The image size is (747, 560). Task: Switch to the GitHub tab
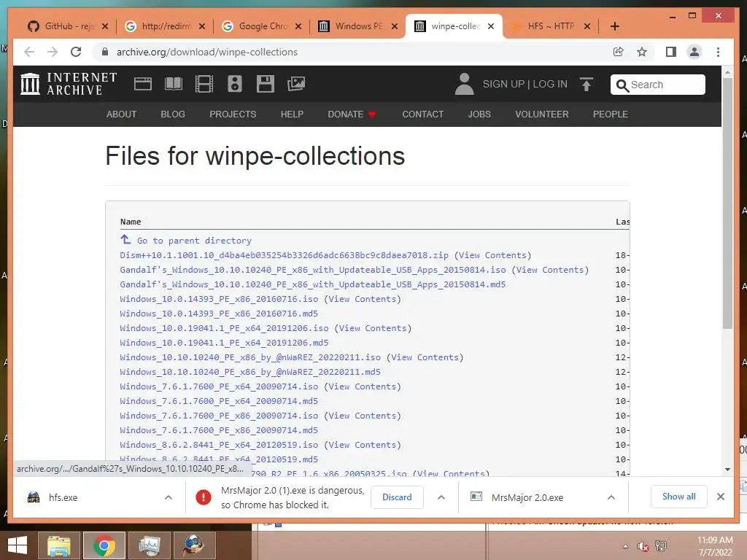click(68, 26)
